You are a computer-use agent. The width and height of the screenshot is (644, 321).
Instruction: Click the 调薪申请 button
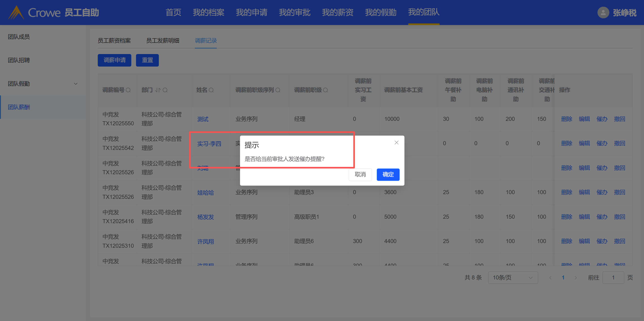coord(115,60)
